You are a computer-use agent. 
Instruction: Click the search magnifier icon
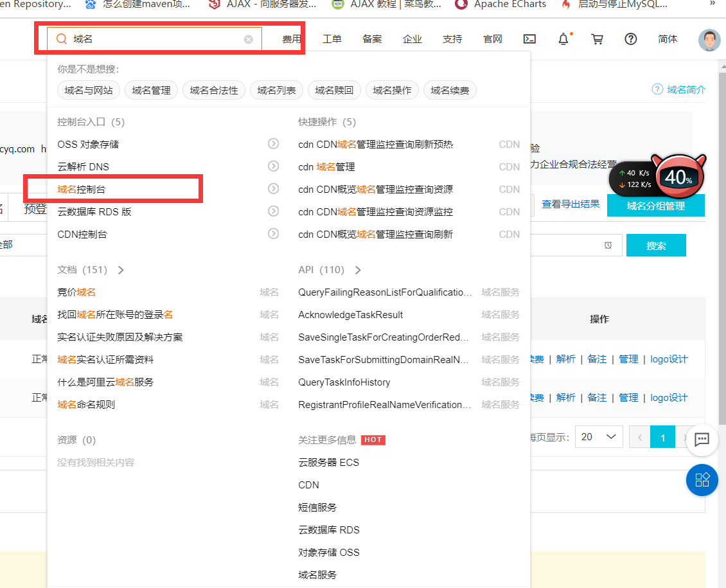62,39
